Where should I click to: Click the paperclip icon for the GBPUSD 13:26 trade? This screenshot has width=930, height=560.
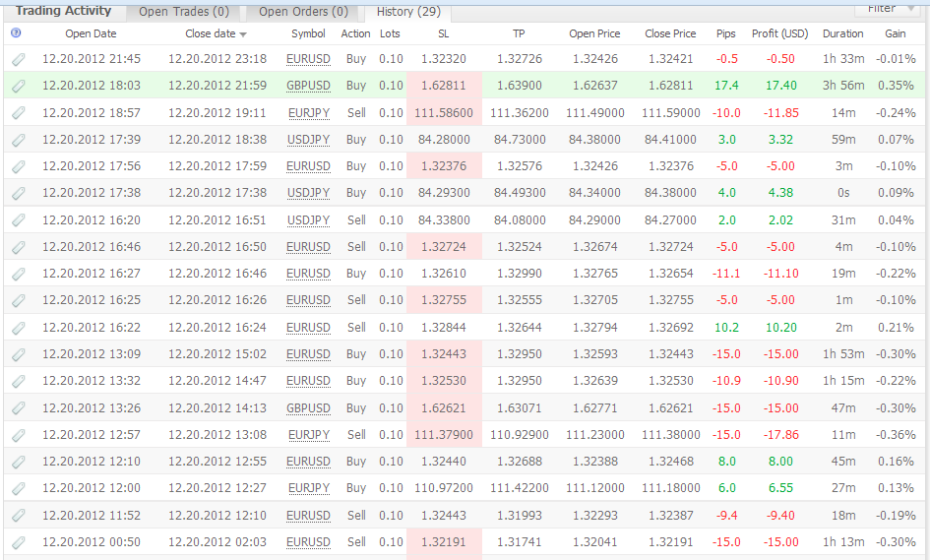(x=19, y=408)
